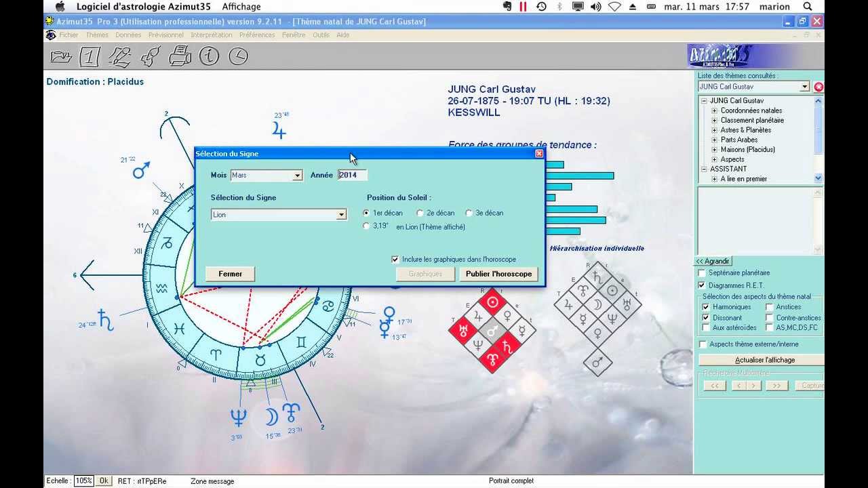The height and width of the screenshot is (488, 868).
Task: Open the consulted themes dropdown 'JUNG Carl Gustav'
Action: click(x=805, y=87)
